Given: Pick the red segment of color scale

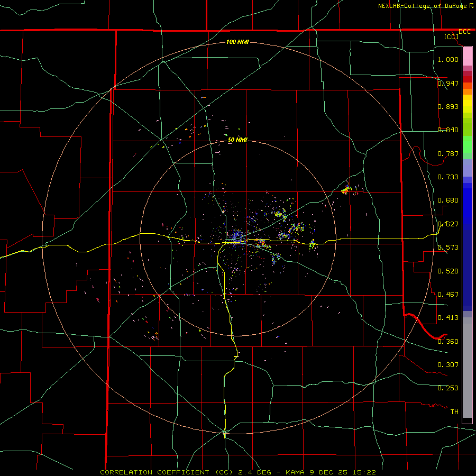Looking at the screenshot, I should click(467, 79).
